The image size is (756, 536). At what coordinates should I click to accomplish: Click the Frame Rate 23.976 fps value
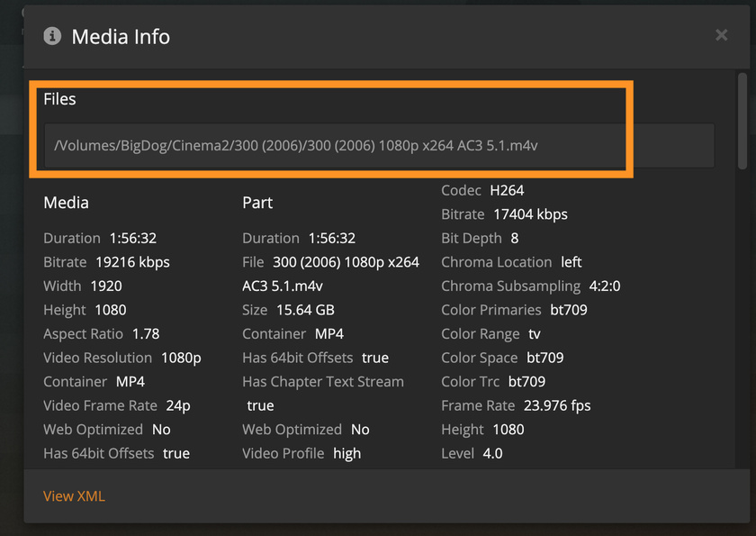click(x=553, y=405)
